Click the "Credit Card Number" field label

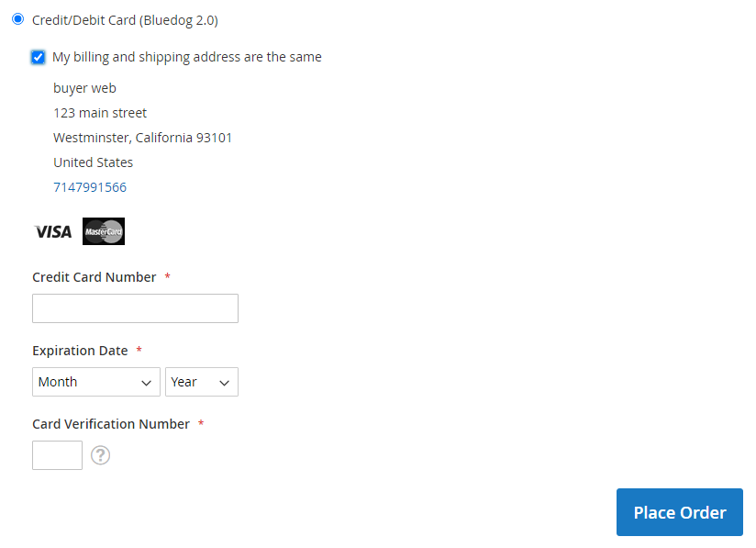coord(94,277)
